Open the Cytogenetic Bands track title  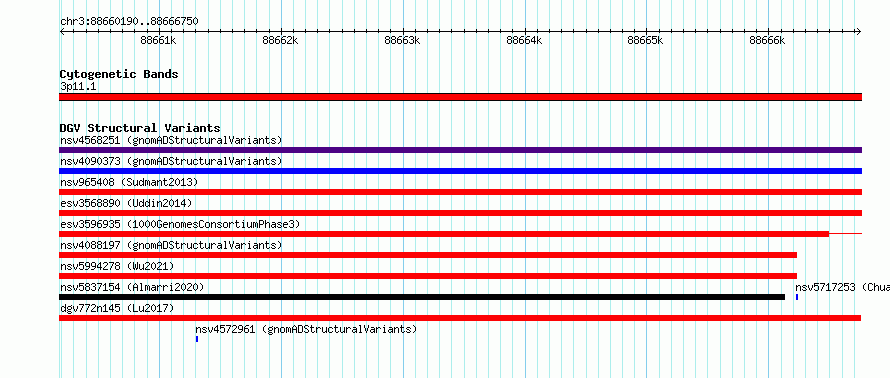pyautogui.click(x=119, y=74)
